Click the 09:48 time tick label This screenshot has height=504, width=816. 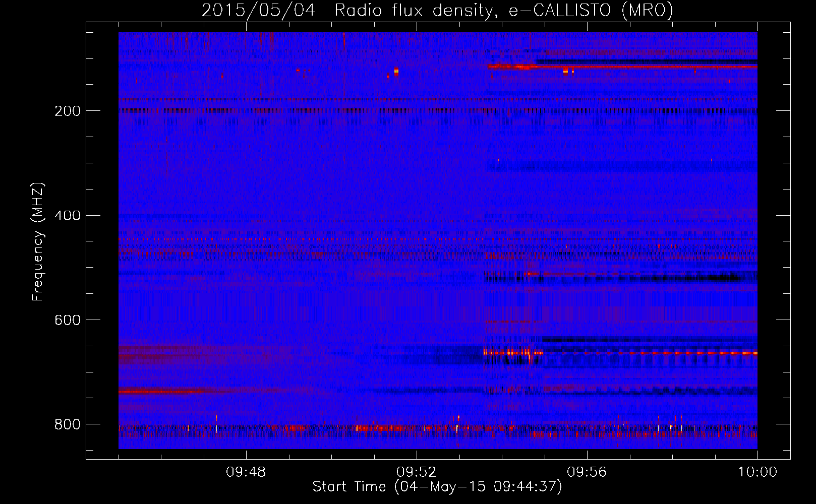[x=246, y=472]
